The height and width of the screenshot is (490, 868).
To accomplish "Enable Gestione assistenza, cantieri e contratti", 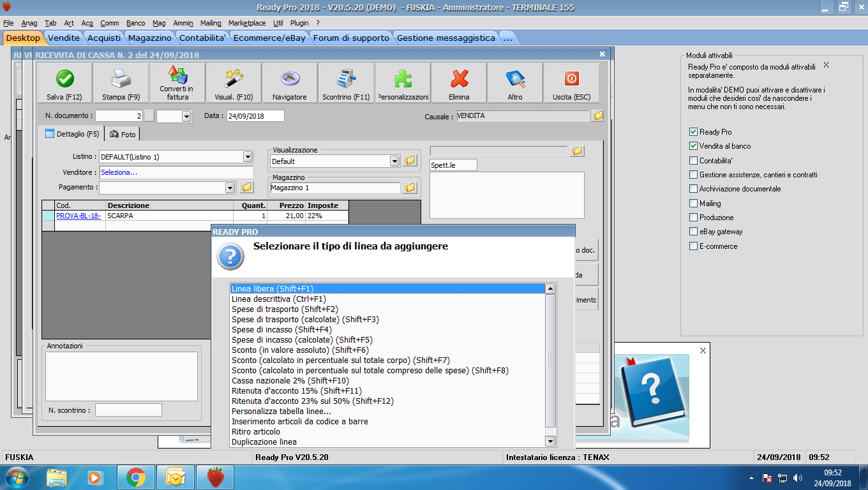I will (693, 175).
